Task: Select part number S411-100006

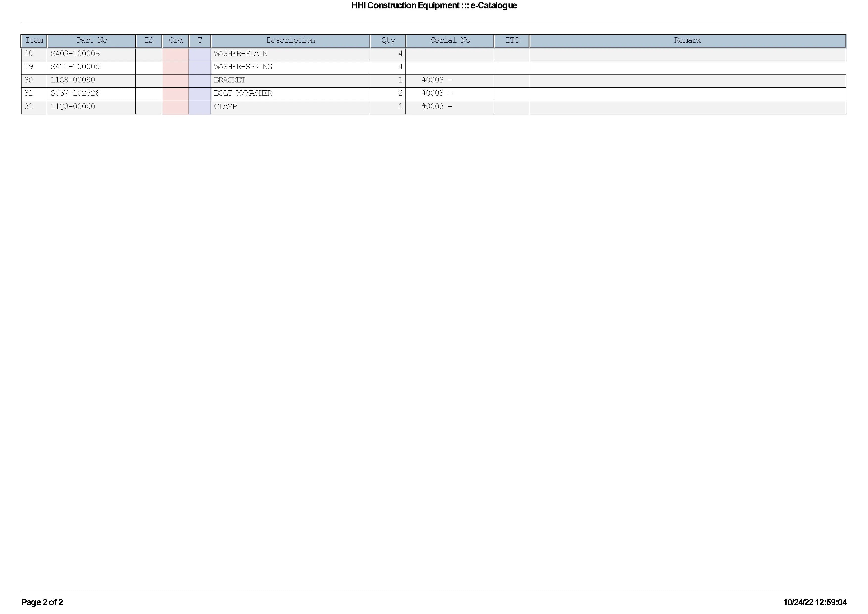Action: (75, 67)
